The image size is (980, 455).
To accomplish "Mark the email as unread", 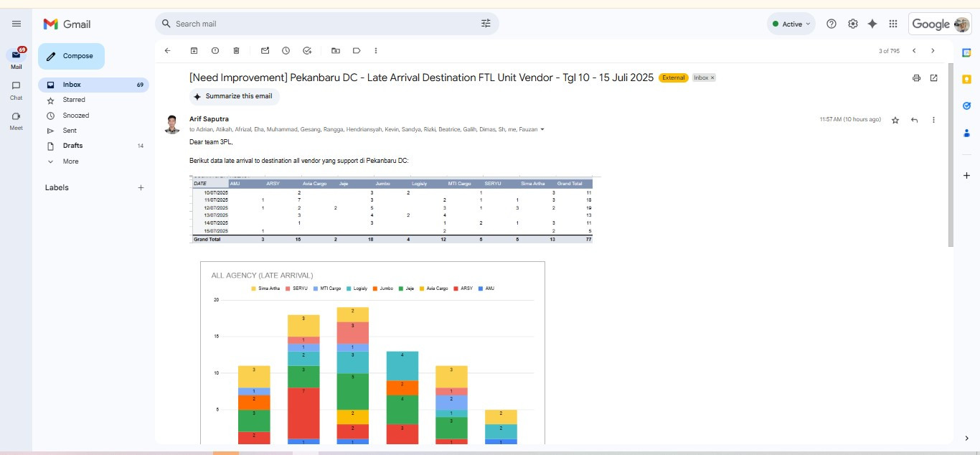I will coord(265,51).
